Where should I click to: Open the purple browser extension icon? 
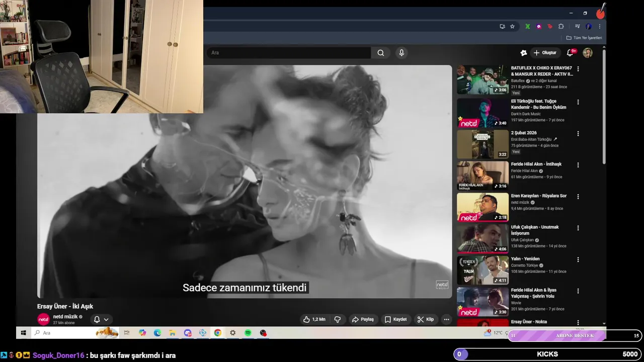539,26
